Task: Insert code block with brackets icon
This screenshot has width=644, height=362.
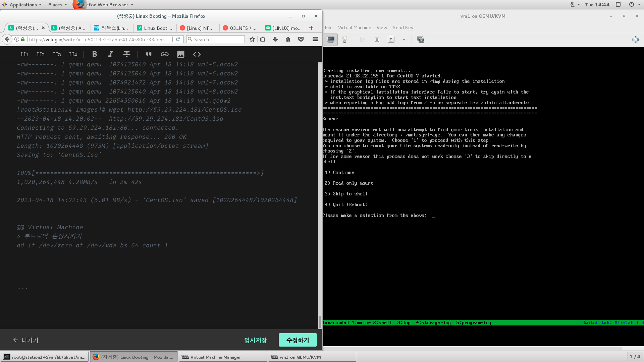Action: [x=197, y=54]
